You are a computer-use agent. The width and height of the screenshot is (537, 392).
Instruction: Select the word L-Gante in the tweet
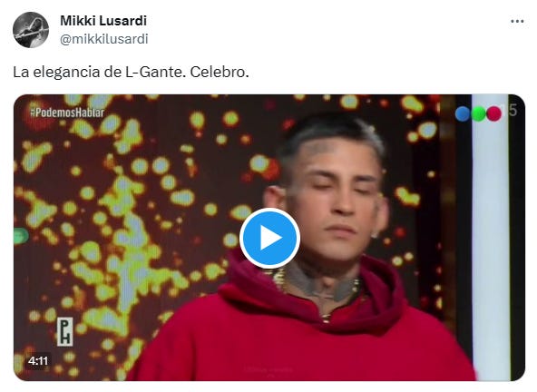click(154, 72)
